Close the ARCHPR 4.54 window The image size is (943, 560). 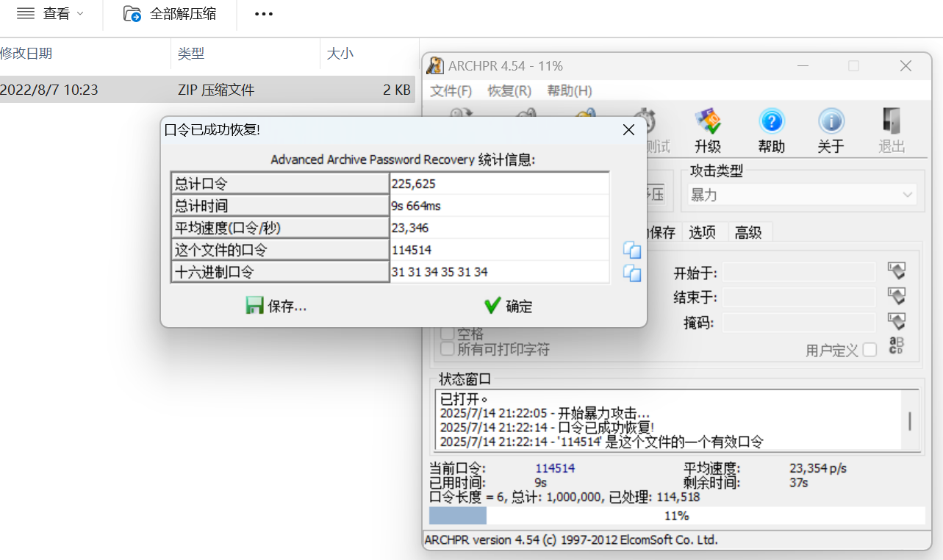906,66
